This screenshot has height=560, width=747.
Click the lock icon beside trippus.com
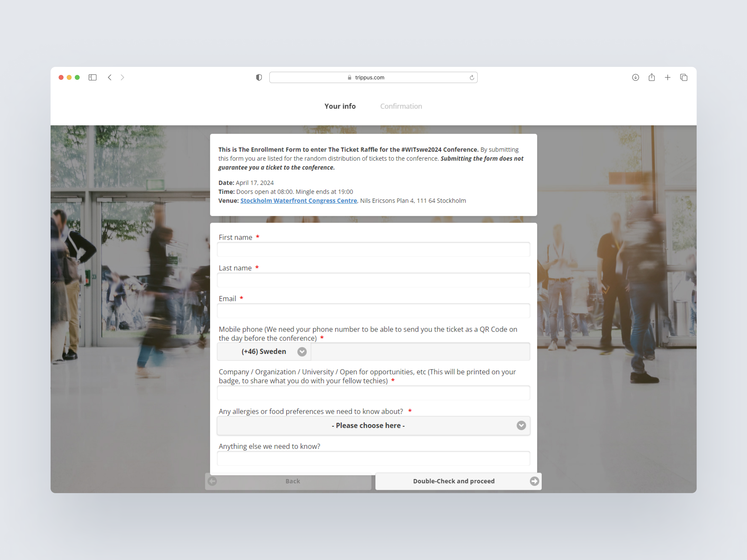point(350,77)
